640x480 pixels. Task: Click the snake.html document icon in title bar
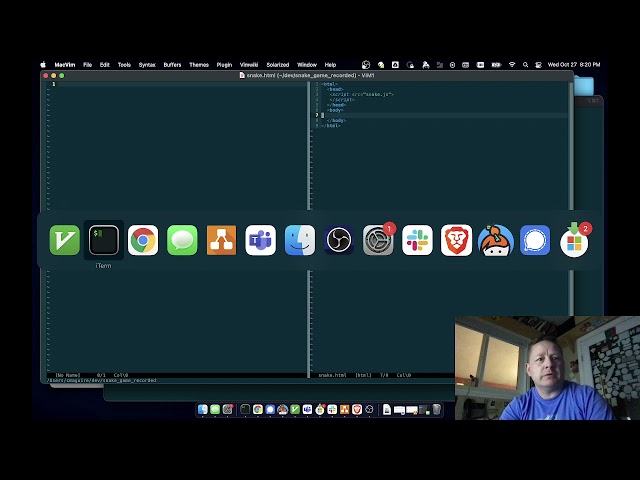pyautogui.click(x=242, y=75)
